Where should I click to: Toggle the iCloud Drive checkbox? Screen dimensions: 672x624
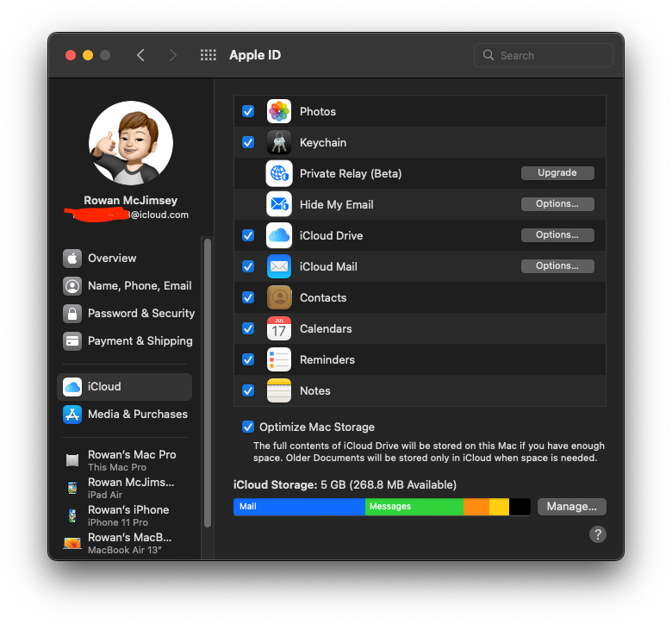click(248, 235)
